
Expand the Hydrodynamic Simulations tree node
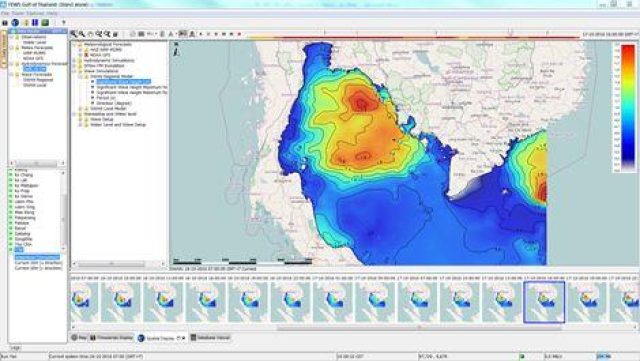click(74, 60)
